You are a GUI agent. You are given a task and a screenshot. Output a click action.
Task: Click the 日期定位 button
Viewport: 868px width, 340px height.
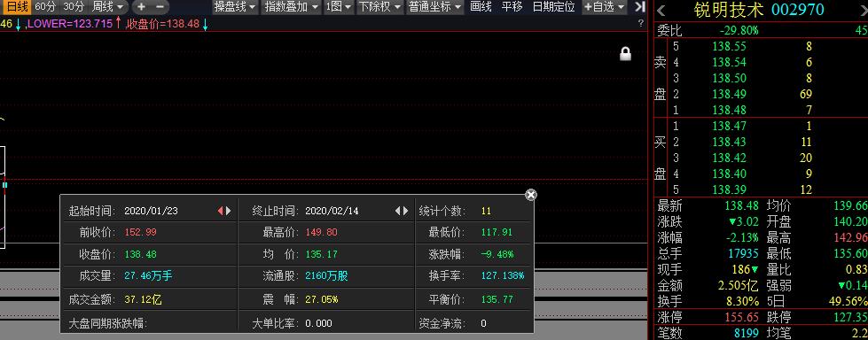(553, 7)
